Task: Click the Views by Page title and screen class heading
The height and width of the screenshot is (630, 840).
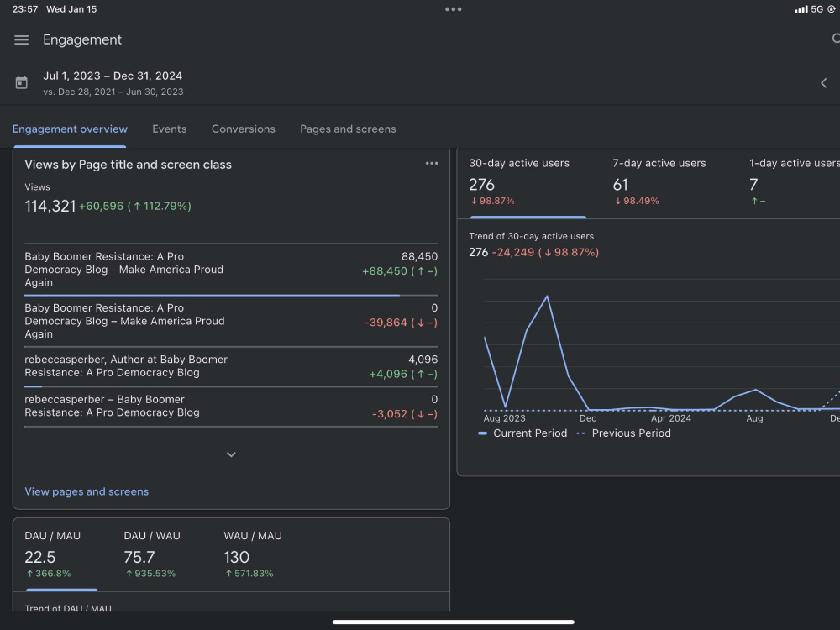Action: 128,165
